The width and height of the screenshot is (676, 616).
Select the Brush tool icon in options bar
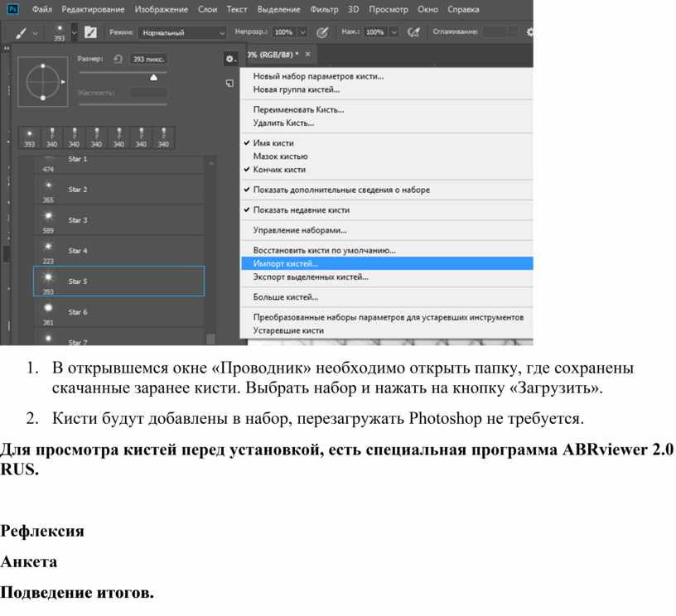21,33
